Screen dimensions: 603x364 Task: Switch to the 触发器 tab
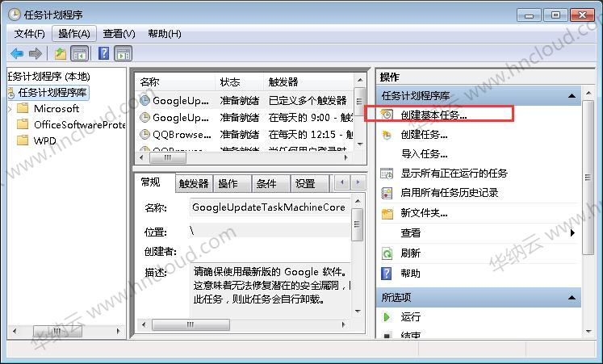click(194, 184)
